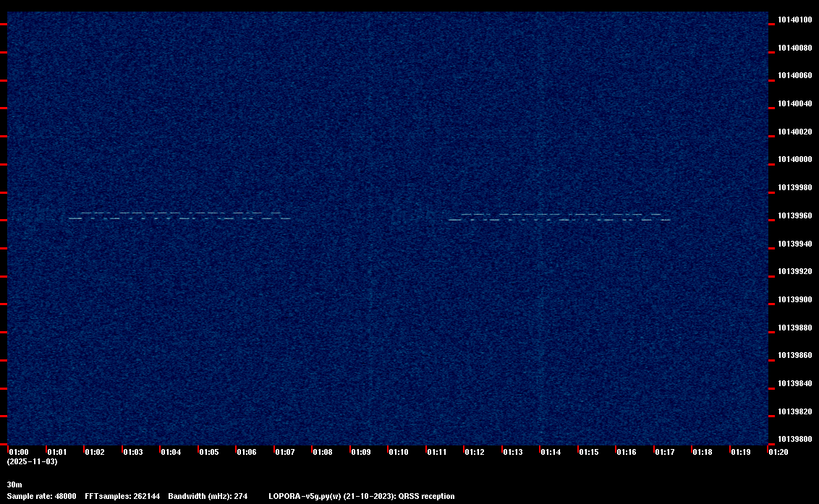Screen dimensions: 819x504
Task: Click the Sample rate: 48000 text
Action: point(41,496)
